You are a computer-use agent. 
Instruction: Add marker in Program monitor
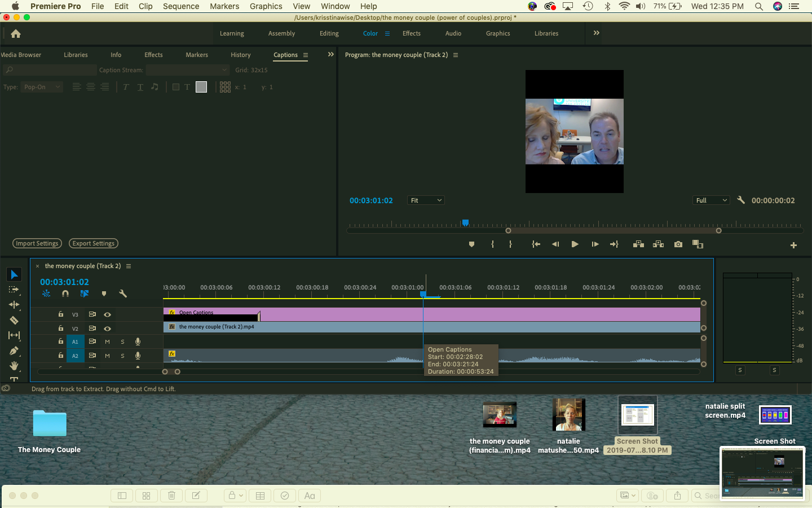471,244
